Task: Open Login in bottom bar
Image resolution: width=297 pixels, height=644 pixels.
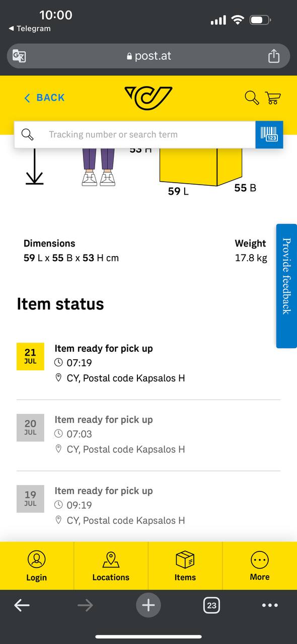Action: pos(37,566)
